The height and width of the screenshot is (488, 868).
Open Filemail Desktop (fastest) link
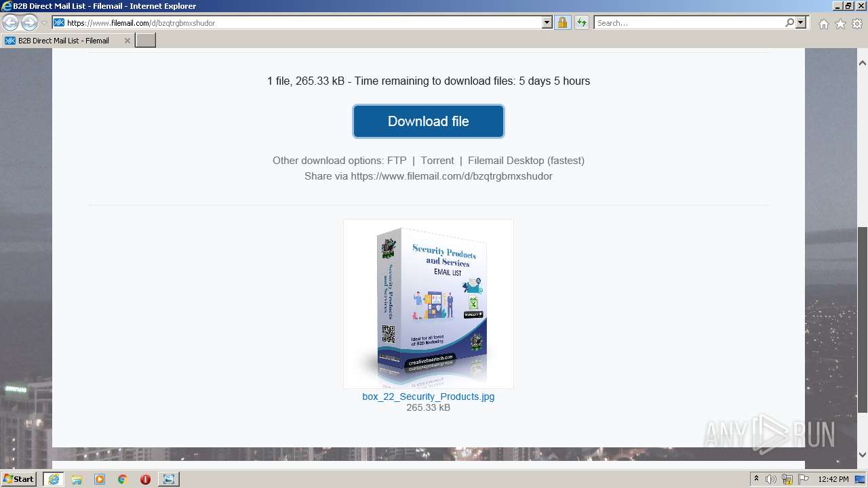pyautogui.click(x=526, y=161)
